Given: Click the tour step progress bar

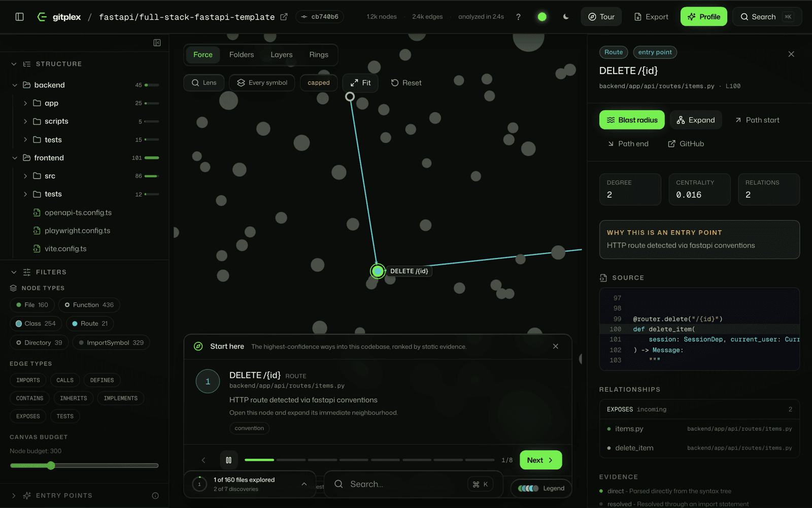Looking at the screenshot, I should 369,460.
